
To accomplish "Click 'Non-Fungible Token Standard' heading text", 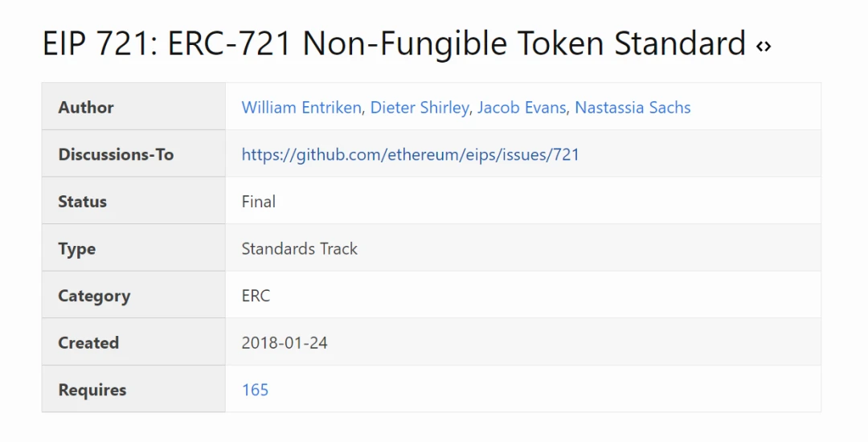I will [x=524, y=43].
